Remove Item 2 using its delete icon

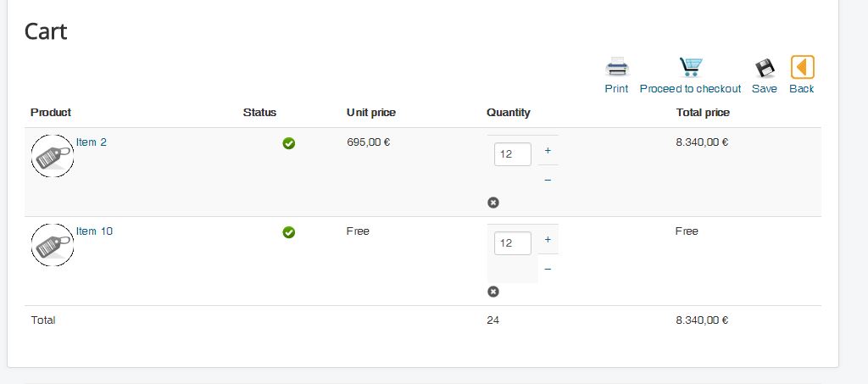click(x=493, y=203)
